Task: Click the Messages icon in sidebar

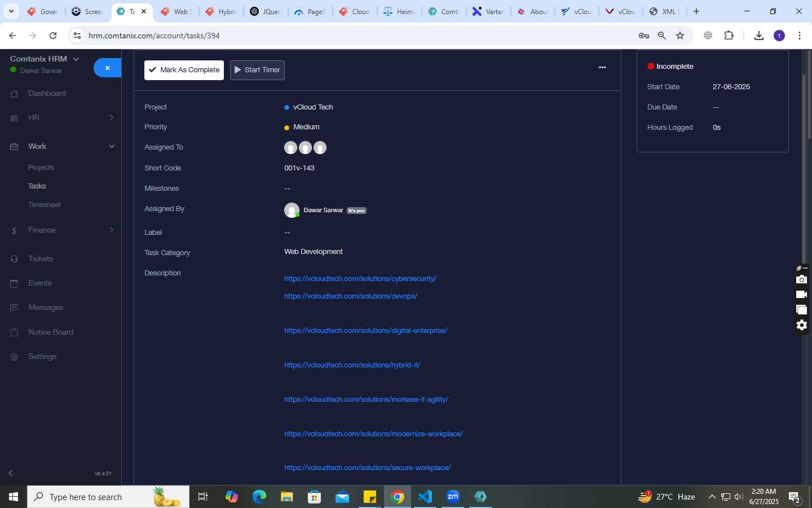Action: point(14,308)
